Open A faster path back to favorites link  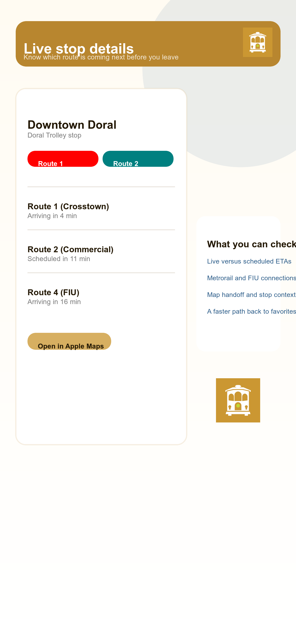coord(252,311)
